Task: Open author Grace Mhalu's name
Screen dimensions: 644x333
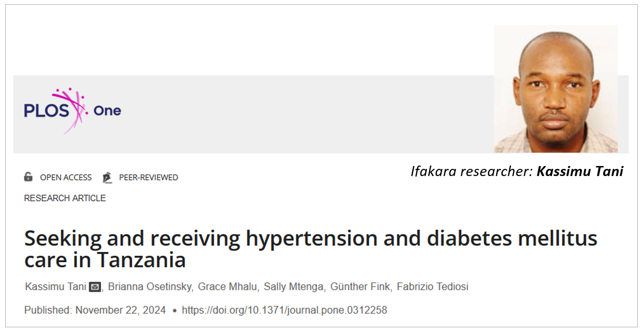Action: 227,287
